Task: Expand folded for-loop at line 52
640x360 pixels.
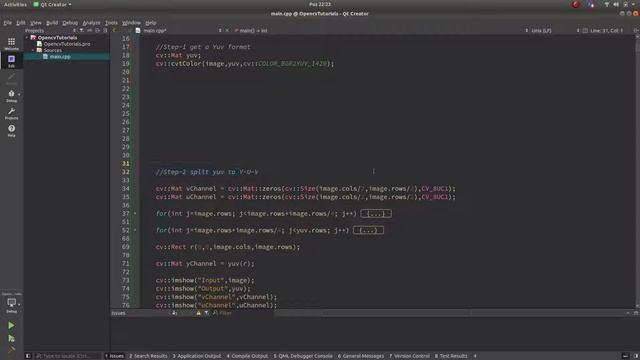Action: point(135,230)
